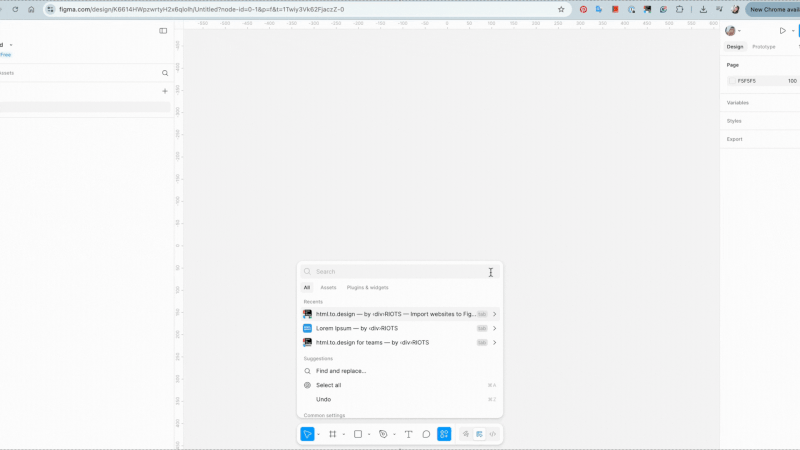Image resolution: width=800 pixels, height=450 pixels.
Task: Switch to the Assets tab in popup
Action: click(328, 287)
